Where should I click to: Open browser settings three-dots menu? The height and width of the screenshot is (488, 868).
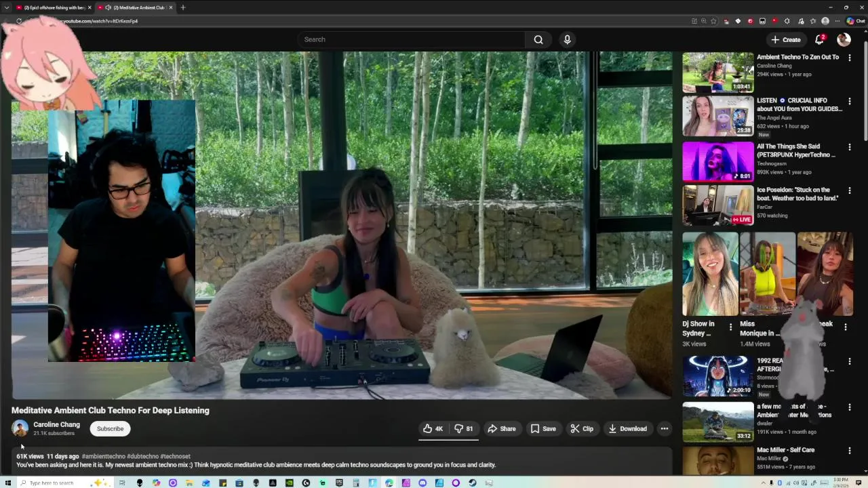click(x=837, y=21)
